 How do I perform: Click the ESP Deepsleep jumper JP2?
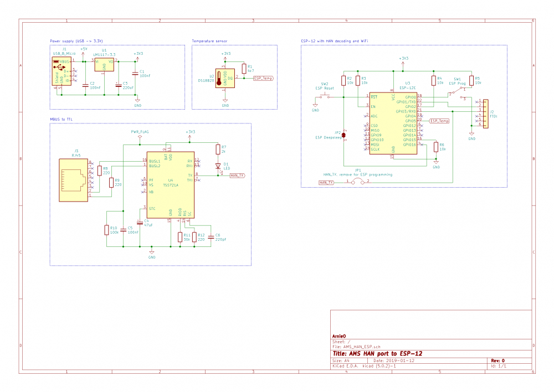pyautogui.click(x=343, y=134)
